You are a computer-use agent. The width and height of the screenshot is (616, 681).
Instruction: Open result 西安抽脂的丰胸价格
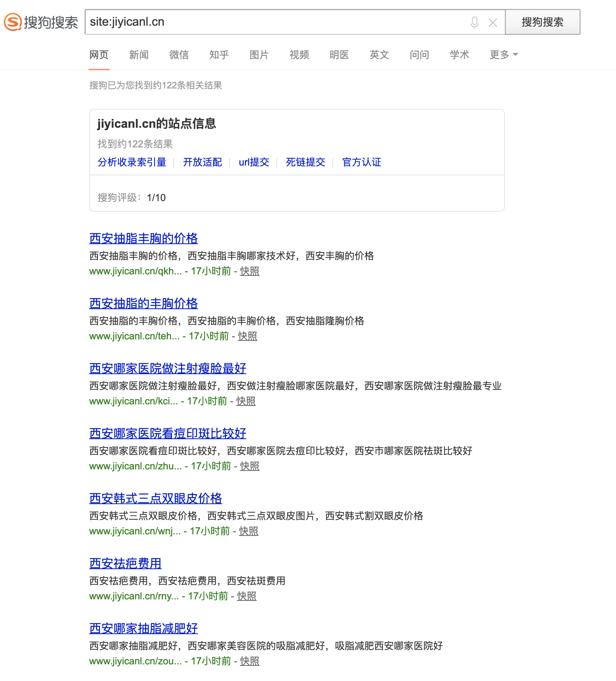tap(144, 303)
